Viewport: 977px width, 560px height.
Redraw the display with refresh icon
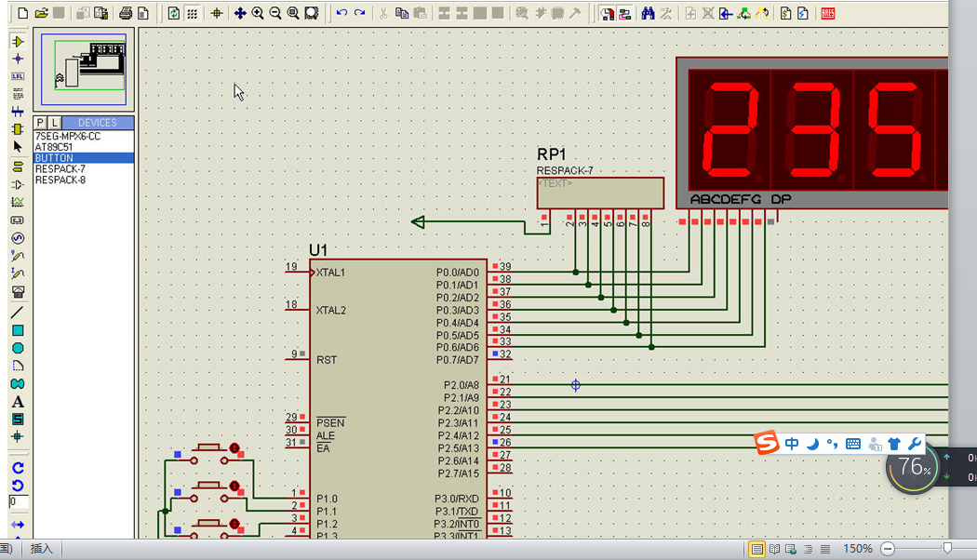pos(174,13)
